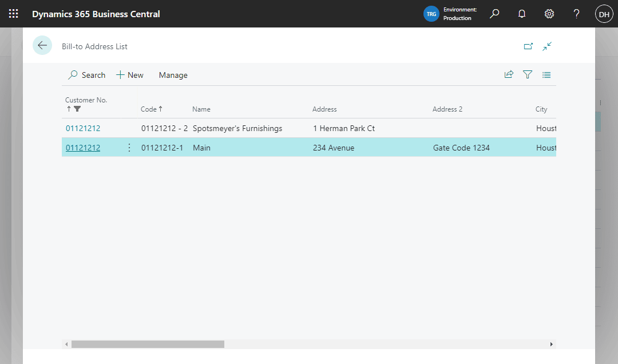Image resolution: width=618 pixels, height=364 pixels.
Task: Click the Customer No. filter funnel indicator
Action: [x=77, y=109]
